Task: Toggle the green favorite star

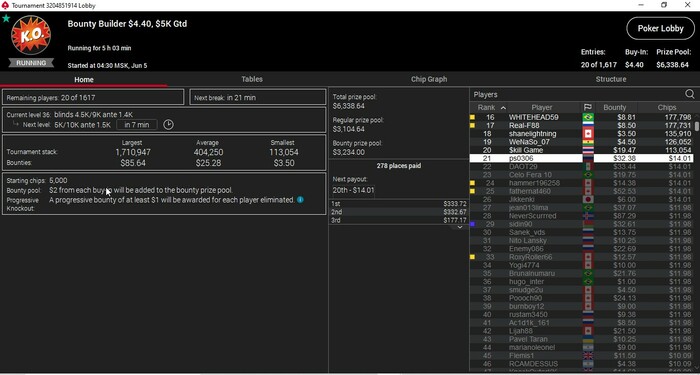Action: click(x=6, y=18)
